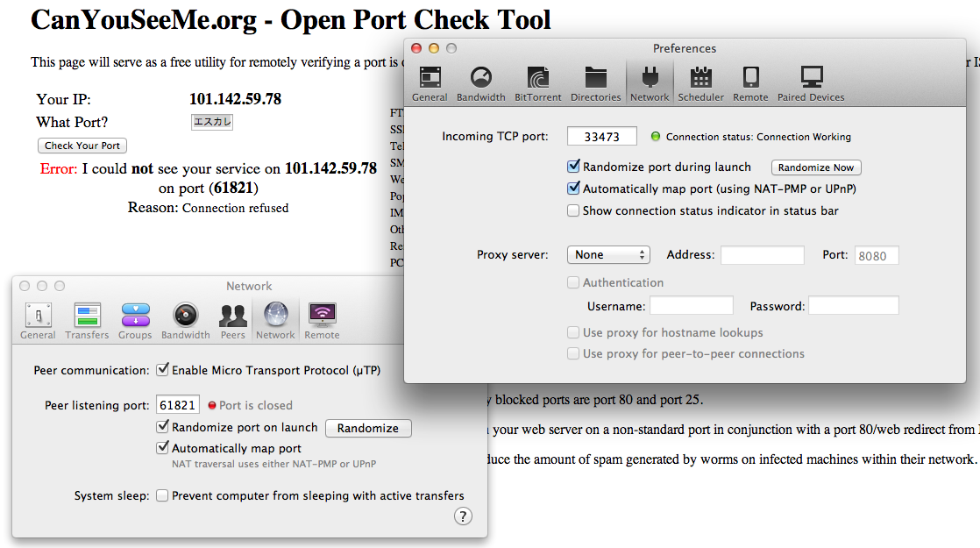Click 'NAT traversal uses either NAT-PMP or UPnP' note
The height and width of the screenshot is (548, 980).
click(273, 464)
